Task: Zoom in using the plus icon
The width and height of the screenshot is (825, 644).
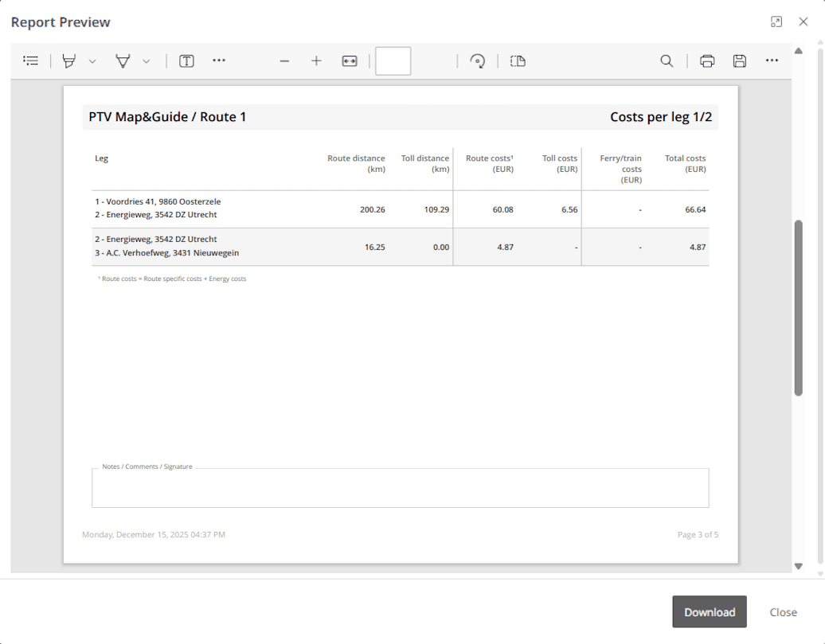Action: click(x=316, y=60)
